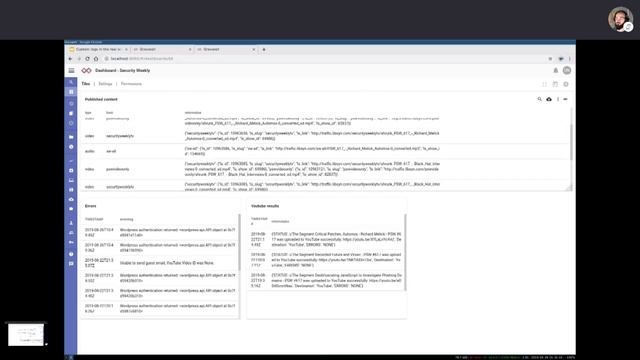This screenshot has height=360, width=640.
Task: Click the calendar icon on the Tiles toolbar
Action: click(x=555, y=84)
